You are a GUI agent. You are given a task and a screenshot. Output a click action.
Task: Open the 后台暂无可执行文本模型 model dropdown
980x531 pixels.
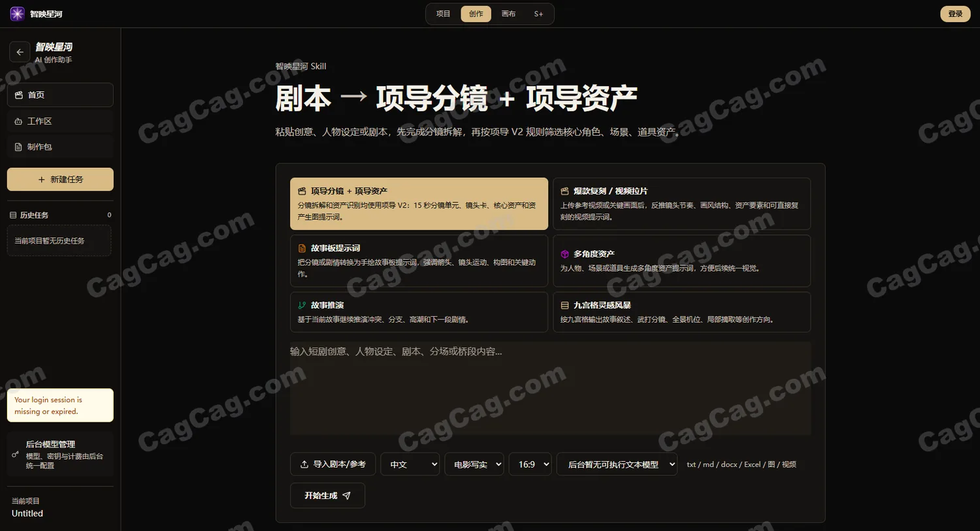(617, 464)
